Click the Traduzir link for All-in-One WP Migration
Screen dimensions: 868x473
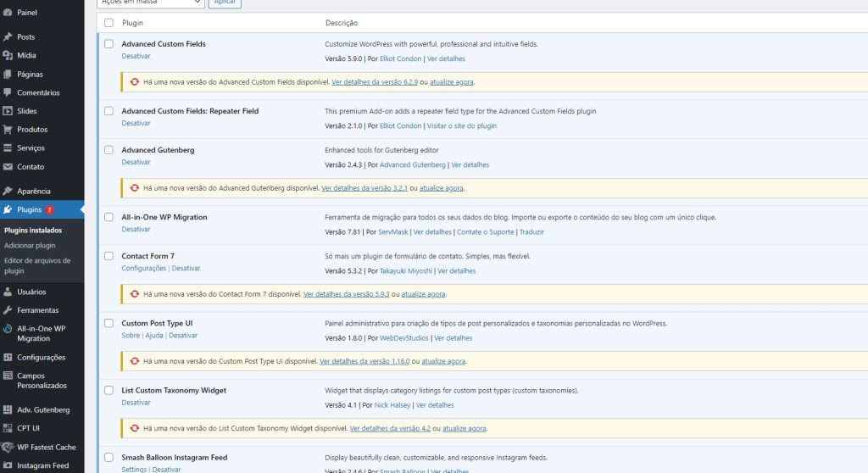point(531,232)
